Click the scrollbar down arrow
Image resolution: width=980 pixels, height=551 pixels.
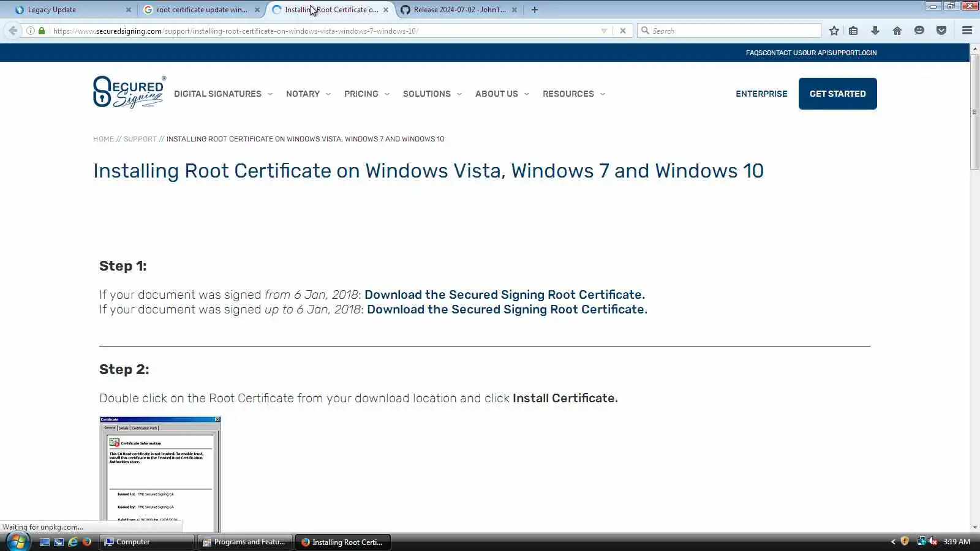click(974, 527)
